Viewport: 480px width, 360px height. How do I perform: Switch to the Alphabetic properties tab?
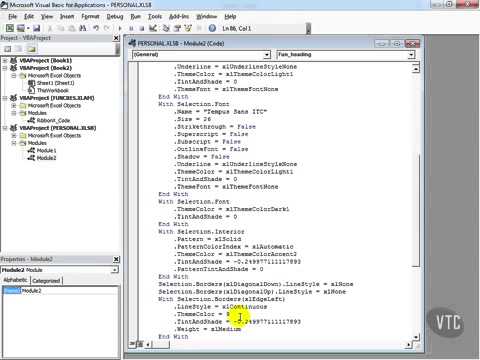tap(15, 280)
